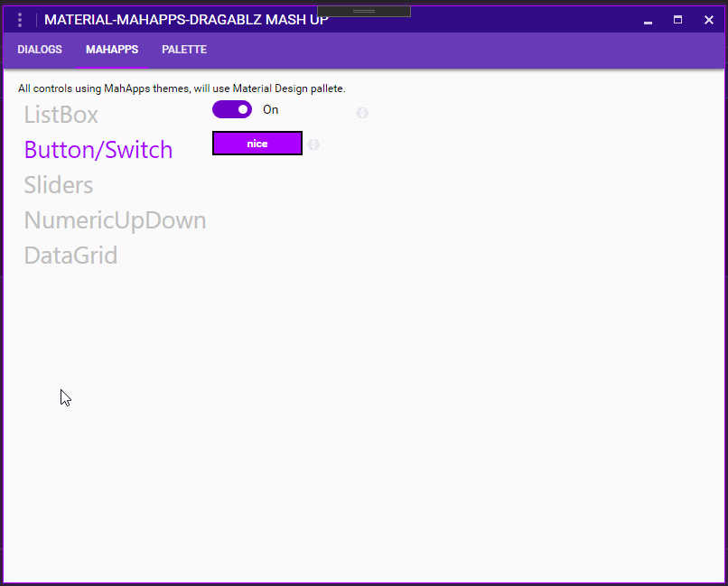Close the Mash Up window
Image resolution: width=728 pixels, height=586 pixels.
point(708,20)
